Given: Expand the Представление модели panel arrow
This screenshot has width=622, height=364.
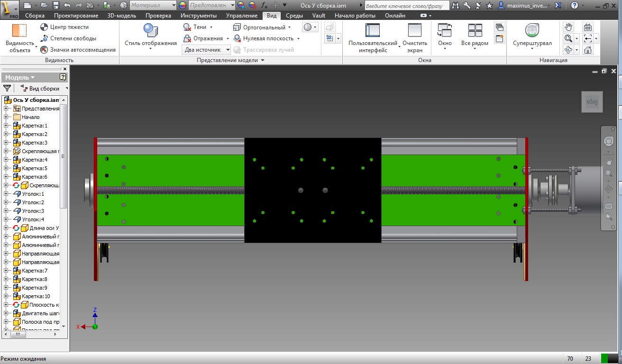Looking at the screenshot, I should (x=263, y=60).
